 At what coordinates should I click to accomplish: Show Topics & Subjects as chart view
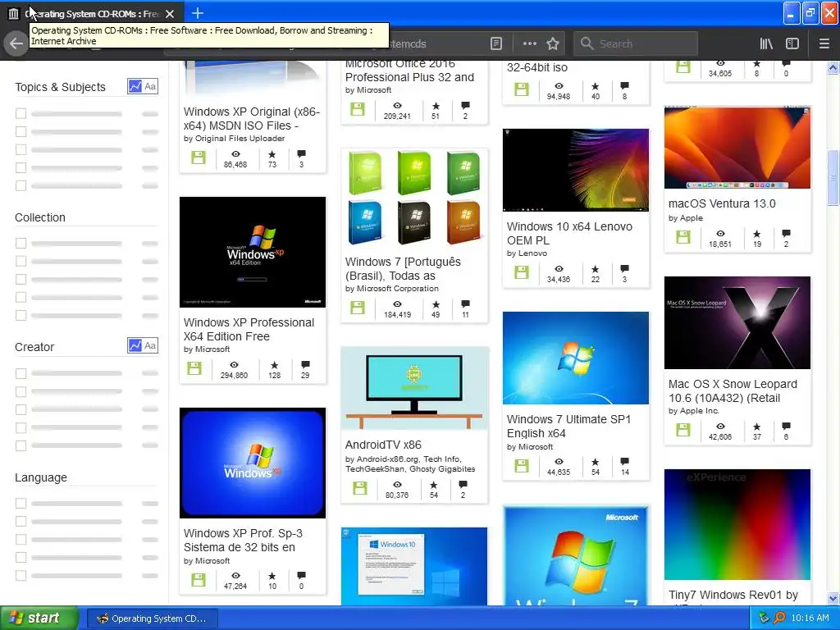pyautogui.click(x=135, y=86)
